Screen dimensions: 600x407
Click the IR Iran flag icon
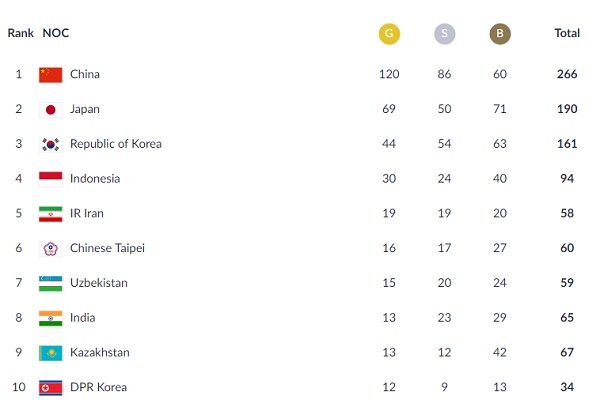[51, 214]
